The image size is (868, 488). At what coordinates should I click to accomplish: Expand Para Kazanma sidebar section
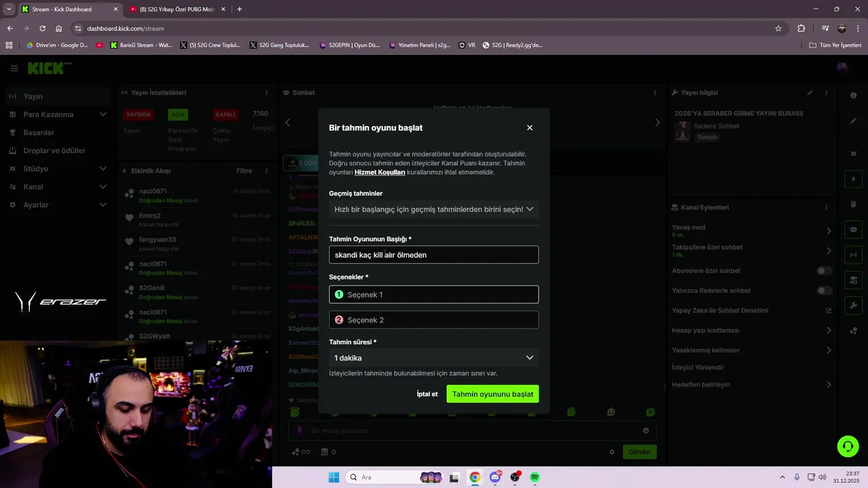pyautogui.click(x=58, y=115)
